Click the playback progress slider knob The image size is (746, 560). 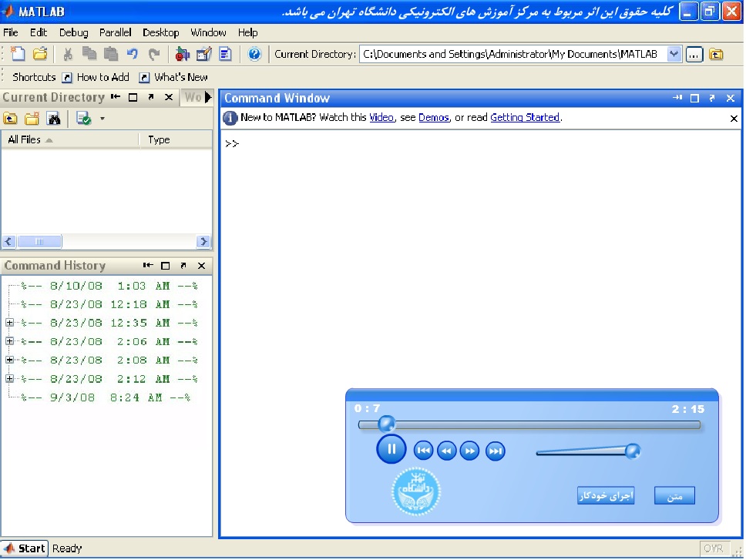[386, 423]
